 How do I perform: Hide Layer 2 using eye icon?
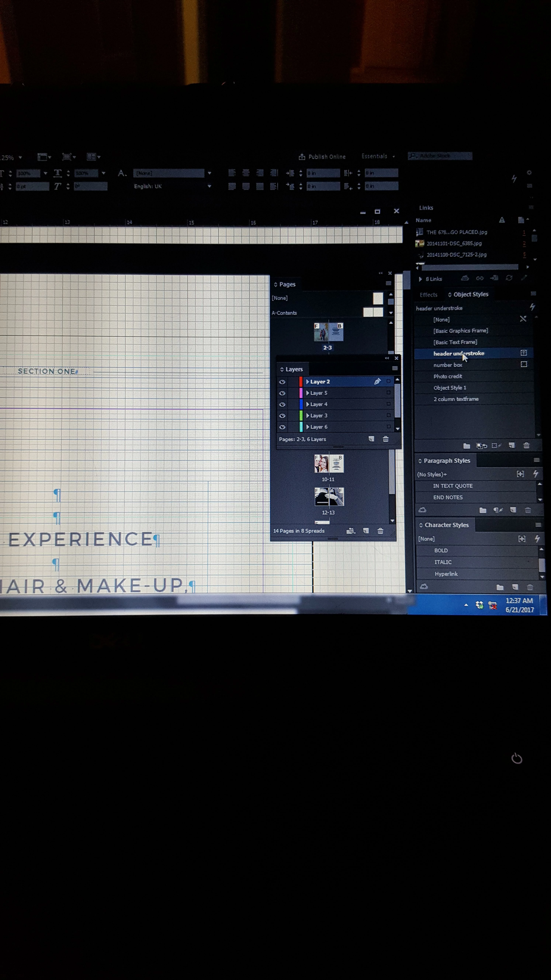[282, 382]
